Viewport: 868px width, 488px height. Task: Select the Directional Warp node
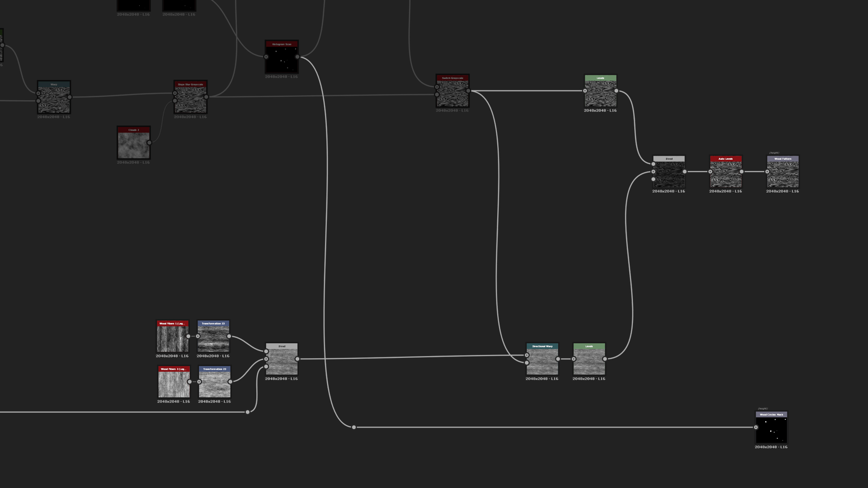point(542,361)
